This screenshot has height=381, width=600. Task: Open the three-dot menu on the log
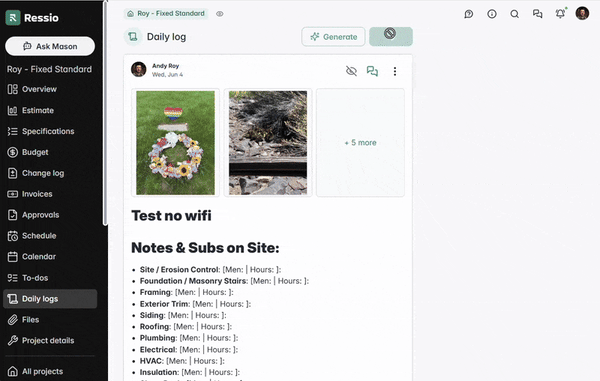pyautogui.click(x=395, y=71)
